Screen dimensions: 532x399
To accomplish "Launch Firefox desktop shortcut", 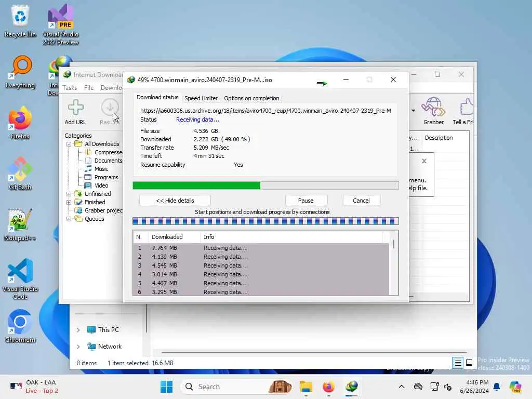I will click(20, 123).
